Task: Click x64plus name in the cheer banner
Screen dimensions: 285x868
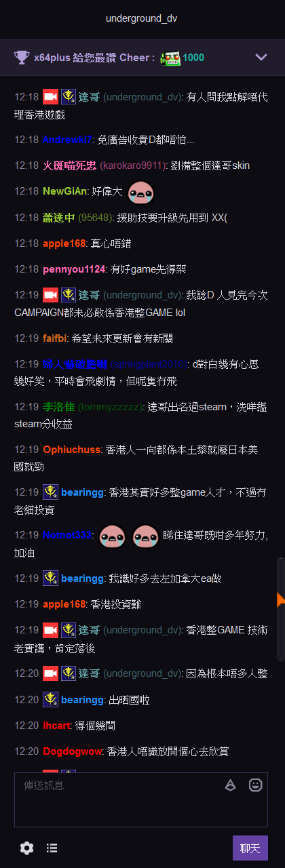Action: click(x=53, y=58)
